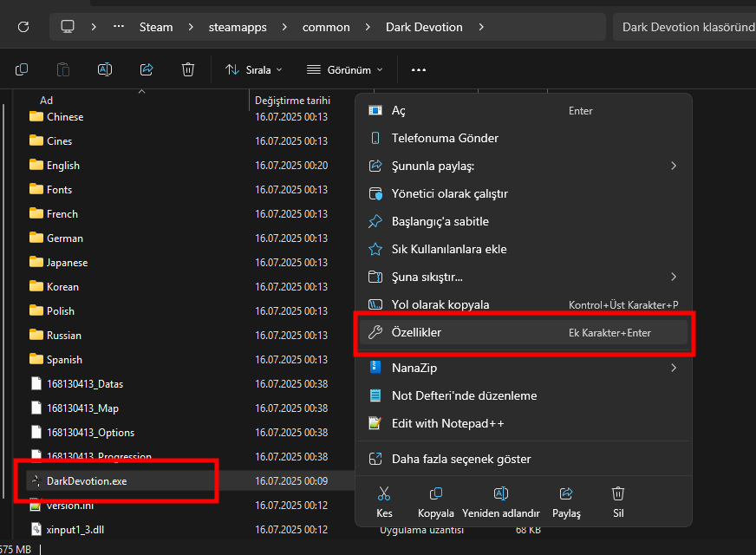Click the Copy icon in the toolbar
This screenshot has height=555, width=756.
point(22,70)
